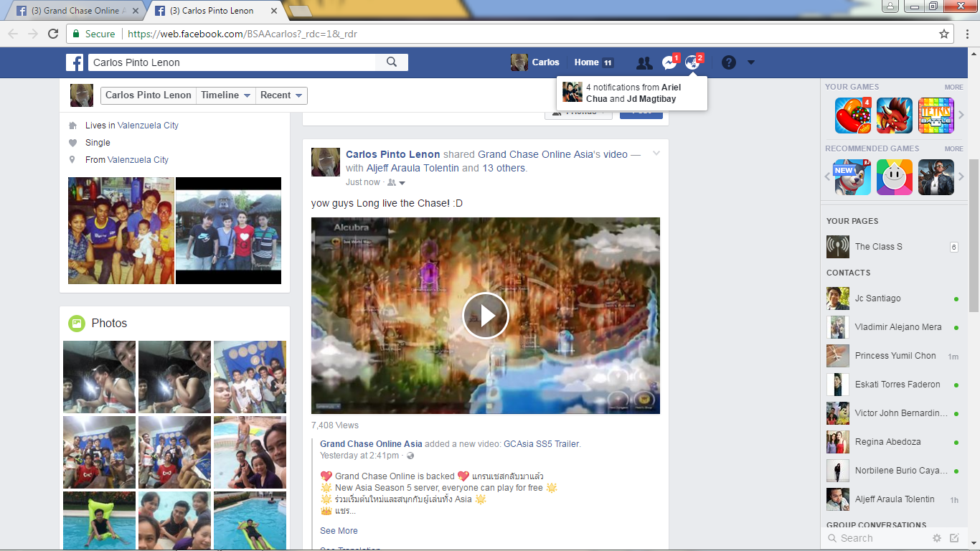The image size is (980, 551).
Task: Click Jc Santiago's contact avatar
Action: point(838,298)
